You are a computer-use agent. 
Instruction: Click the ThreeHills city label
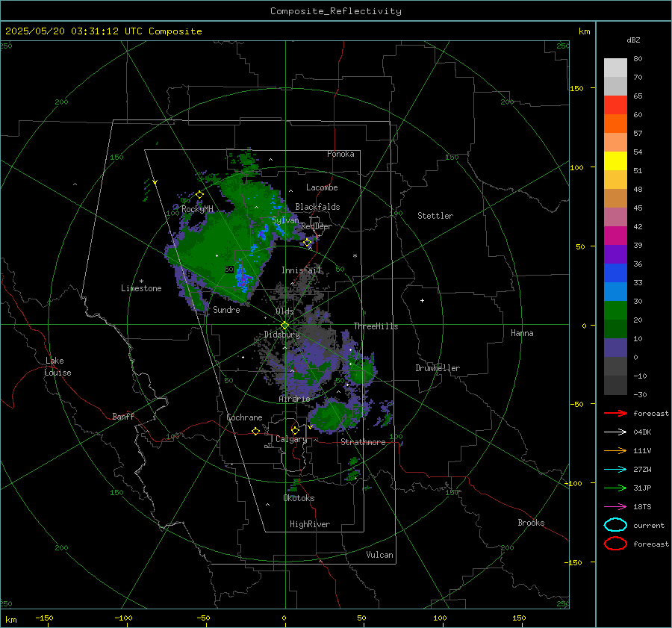click(x=376, y=326)
